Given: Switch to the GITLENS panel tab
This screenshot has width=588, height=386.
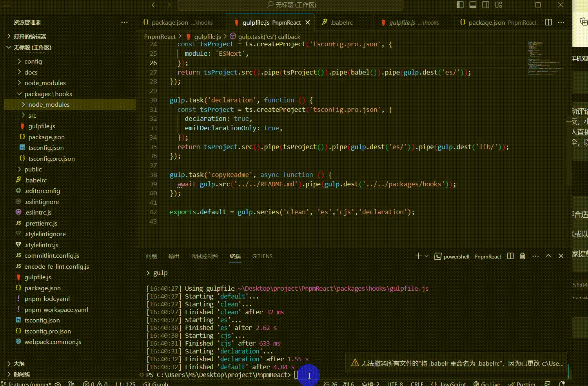Looking at the screenshot, I should click(x=262, y=256).
